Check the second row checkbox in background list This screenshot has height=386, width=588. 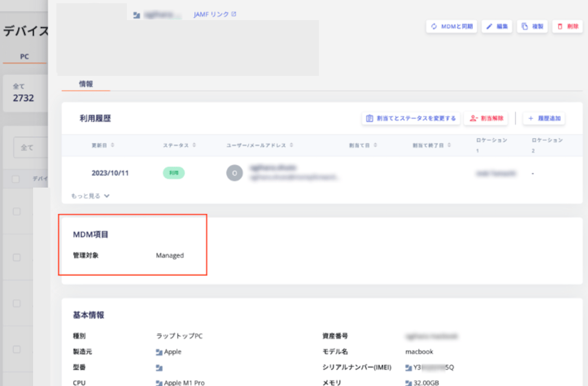16,258
